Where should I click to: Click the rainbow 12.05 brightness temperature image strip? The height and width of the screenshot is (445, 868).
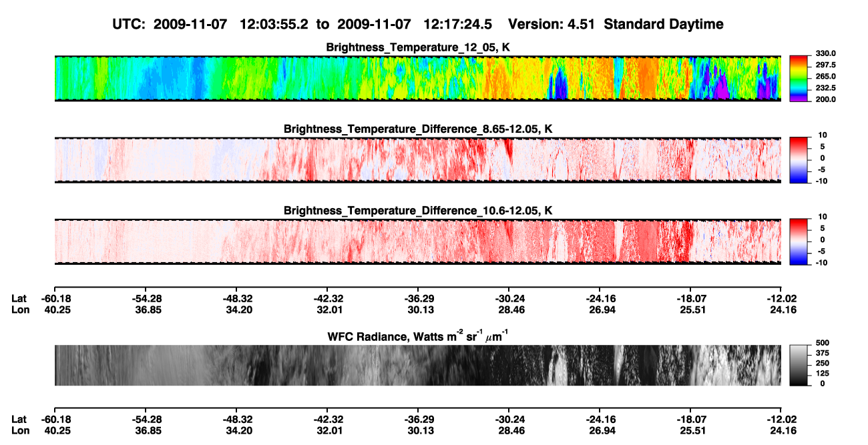coord(418,78)
